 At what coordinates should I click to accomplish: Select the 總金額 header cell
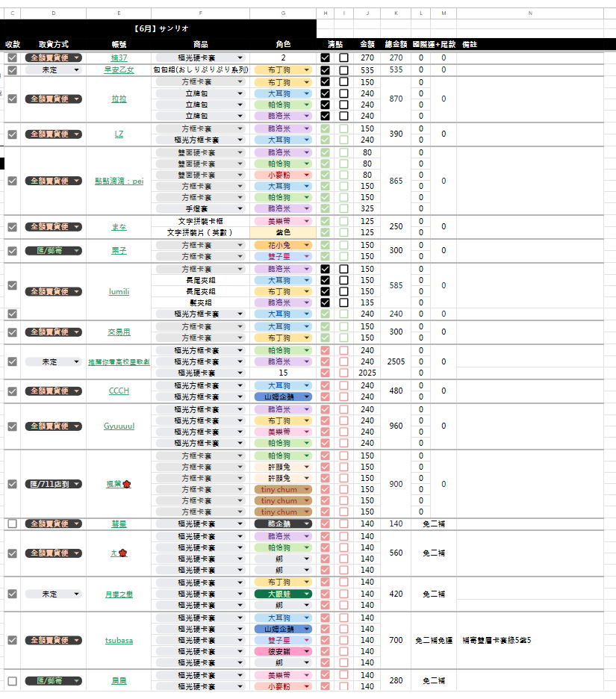point(396,44)
